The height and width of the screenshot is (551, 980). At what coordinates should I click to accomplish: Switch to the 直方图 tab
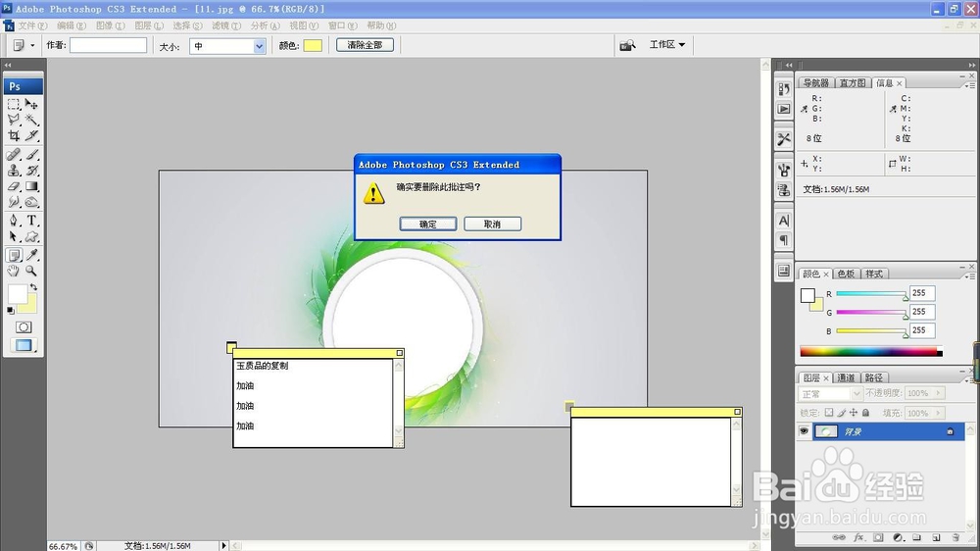point(853,83)
